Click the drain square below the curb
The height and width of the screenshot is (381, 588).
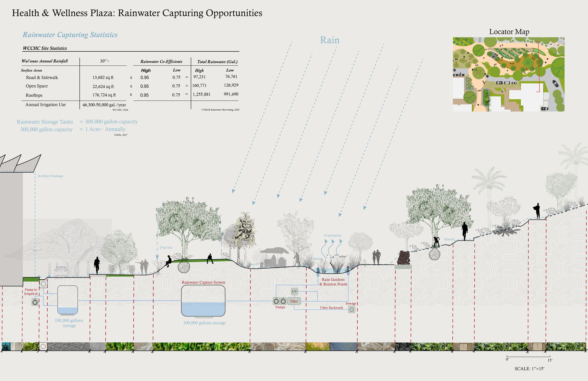43,284
